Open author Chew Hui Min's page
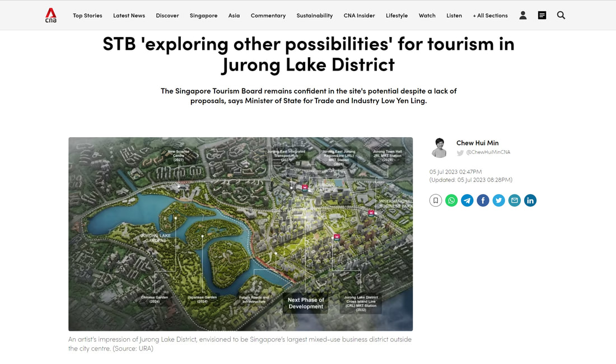The height and width of the screenshot is (364, 616). (477, 143)
